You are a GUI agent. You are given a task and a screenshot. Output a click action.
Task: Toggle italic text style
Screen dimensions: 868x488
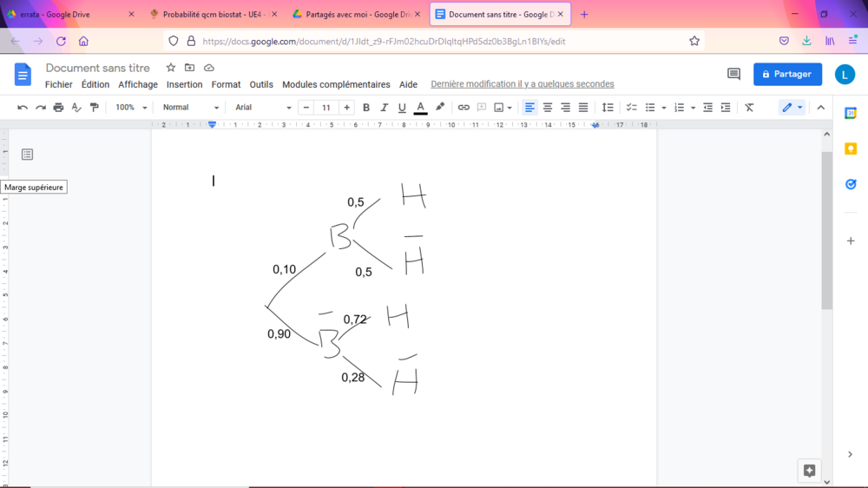pos(384,108)
